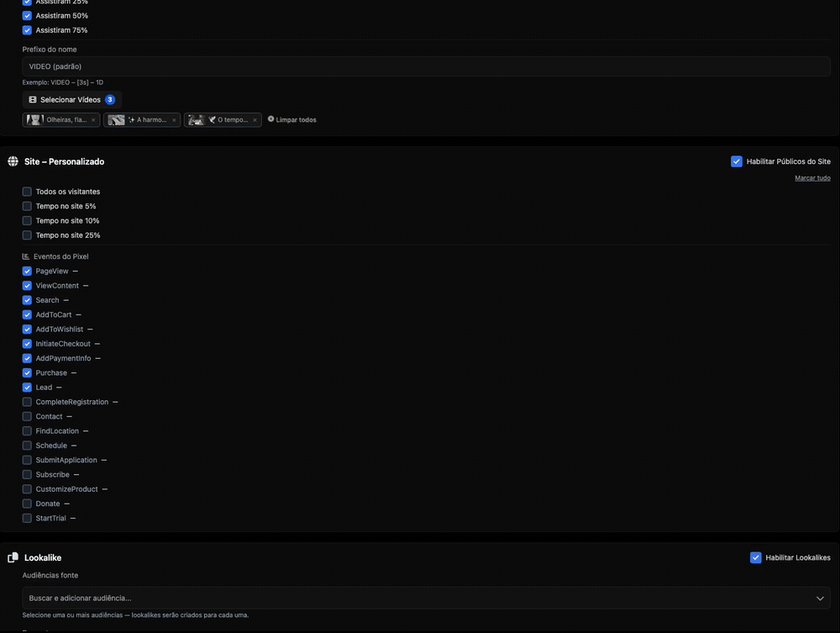
Task: Uncheck the Search pixel event
Action: point(27,300)
